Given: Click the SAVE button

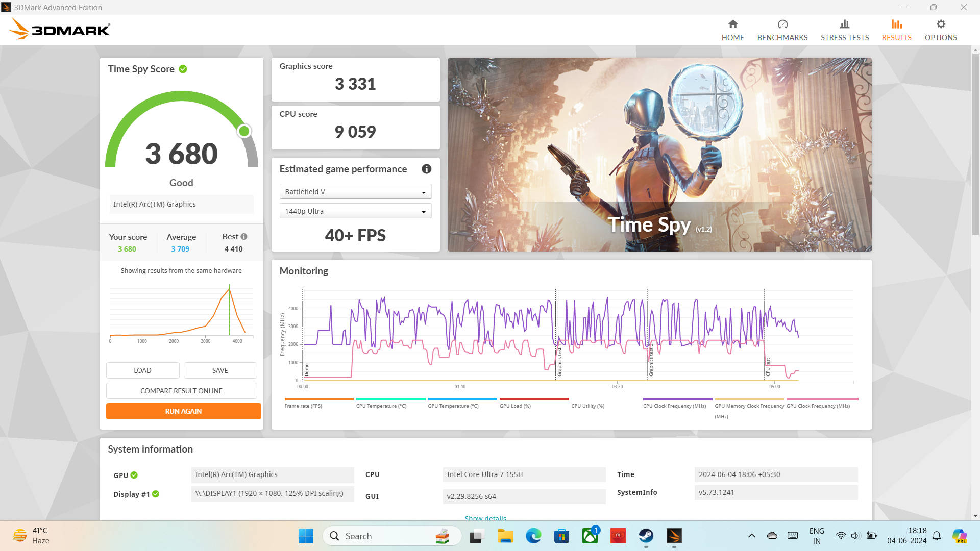Looking at the screenshot, I should click(x=220, y=370).
